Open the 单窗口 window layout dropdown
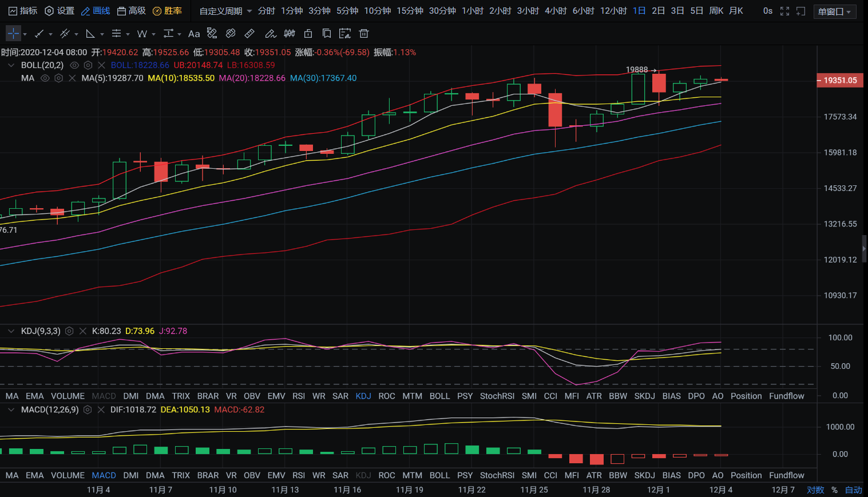The image size is (868, 497). click(834, 11)
